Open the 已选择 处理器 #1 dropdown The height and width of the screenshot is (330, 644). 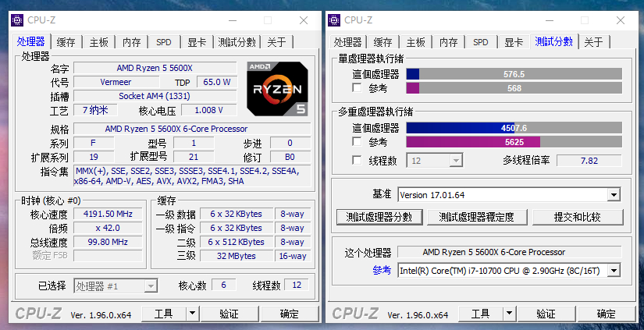coord(151,286)
